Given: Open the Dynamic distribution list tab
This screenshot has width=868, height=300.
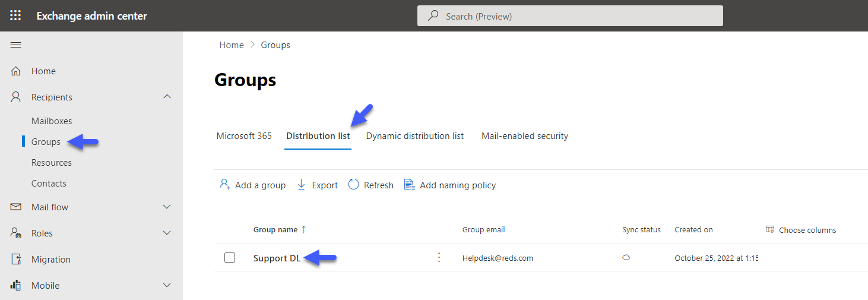Looking at the screenshot, I should point(415,136).
